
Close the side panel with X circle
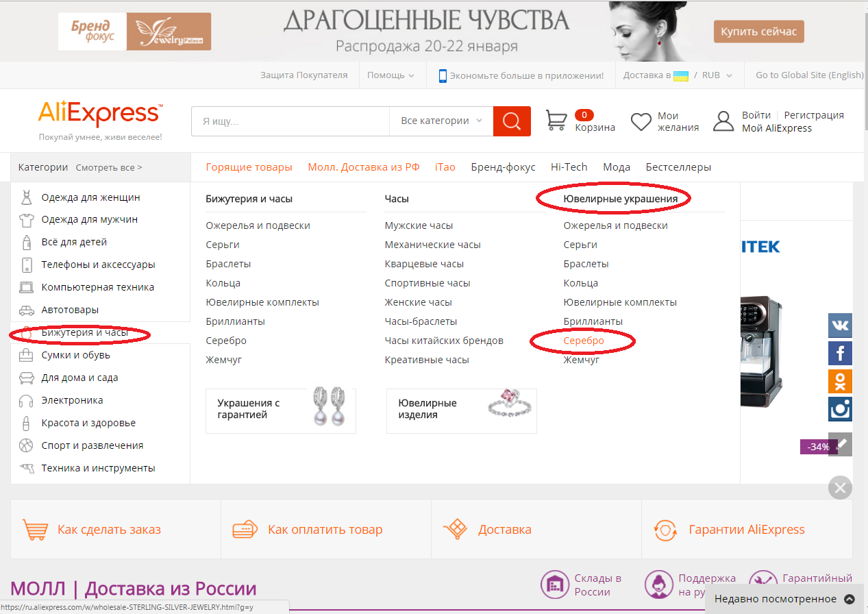click(840, 488)
